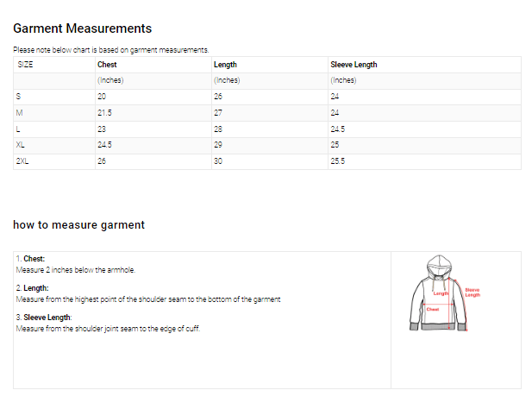Click the red Sleeve Length label in diagram
This screenshot has height=409, width=532.
(x=472, y=293)
